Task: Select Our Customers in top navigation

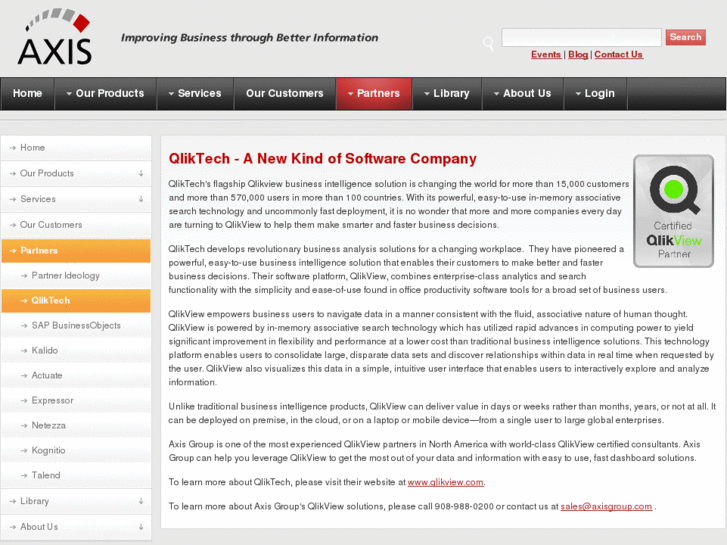Action: [285, 94]
